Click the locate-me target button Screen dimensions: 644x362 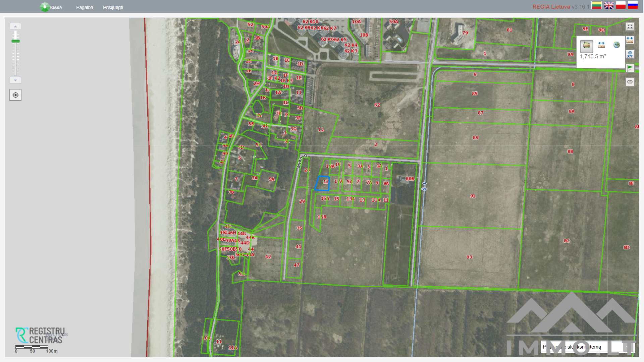pos(15,95)
